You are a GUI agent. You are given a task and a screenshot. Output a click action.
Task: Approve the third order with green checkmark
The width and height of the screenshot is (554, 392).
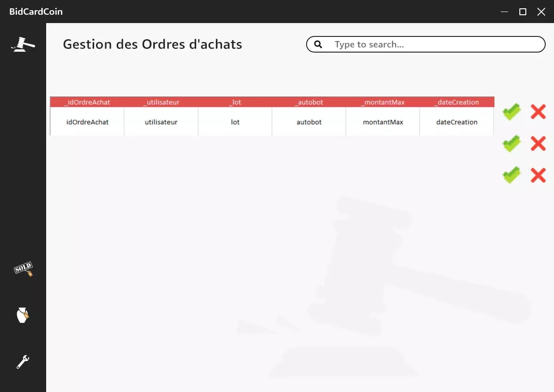(512, 175)
